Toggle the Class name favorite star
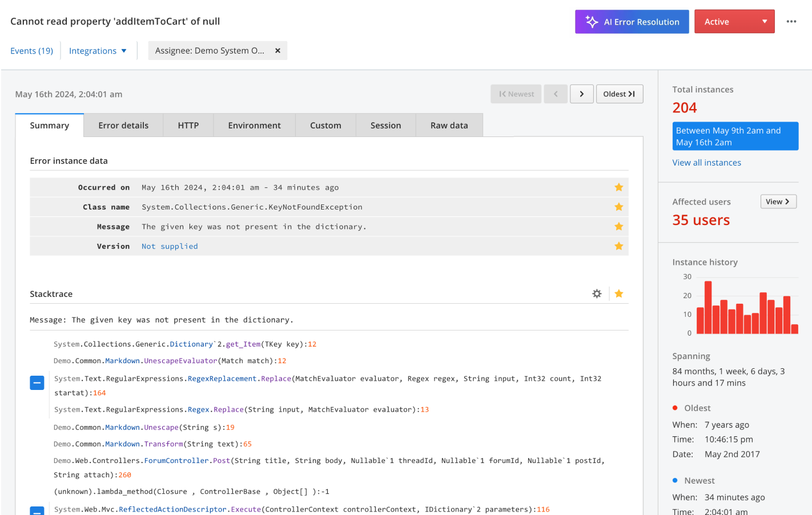The height and width of the screenshot is (515, 812). point(618,207)
